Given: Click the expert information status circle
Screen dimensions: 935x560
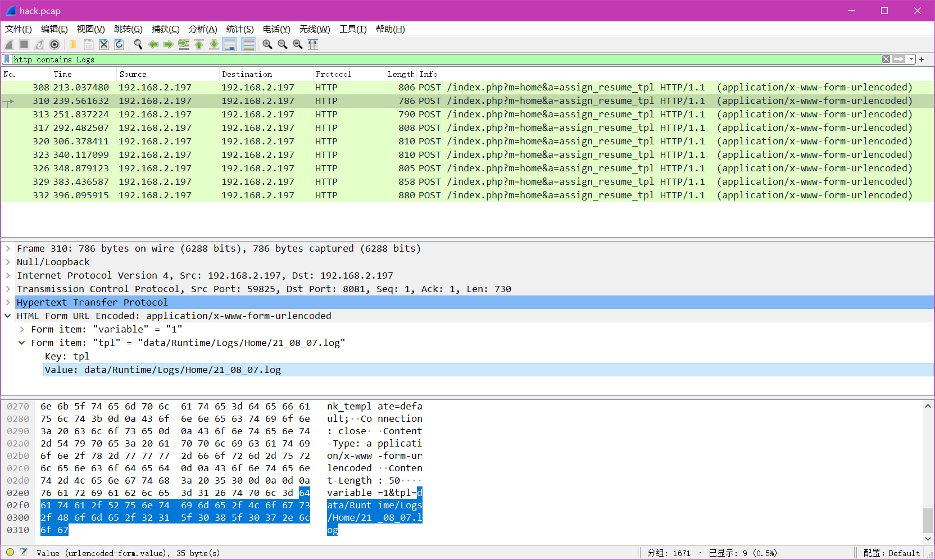Looking at the screenshot, I should coord(10,553).
